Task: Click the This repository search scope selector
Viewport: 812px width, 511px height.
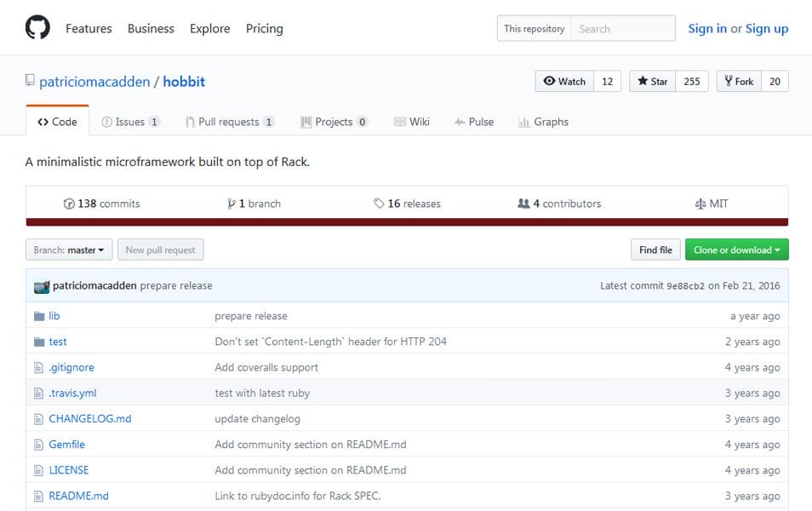Action: [534, 28]
